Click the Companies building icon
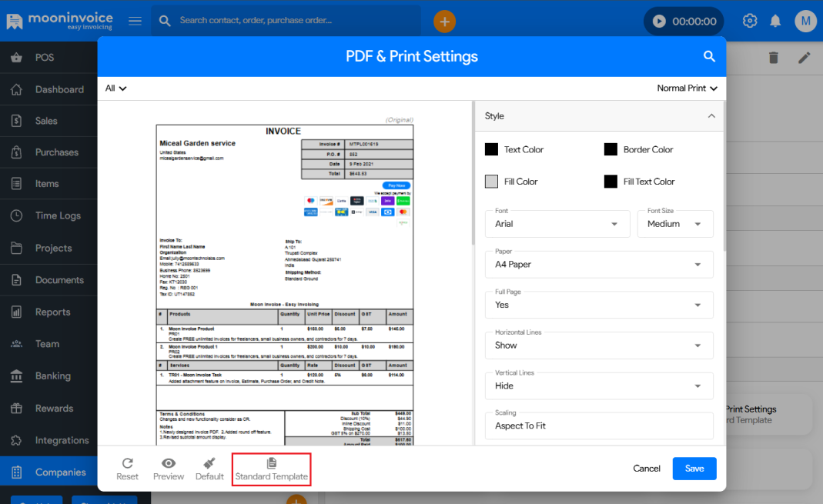Image resolution: width=823 pixels, height=504 pixels. [x=16, y=472]
